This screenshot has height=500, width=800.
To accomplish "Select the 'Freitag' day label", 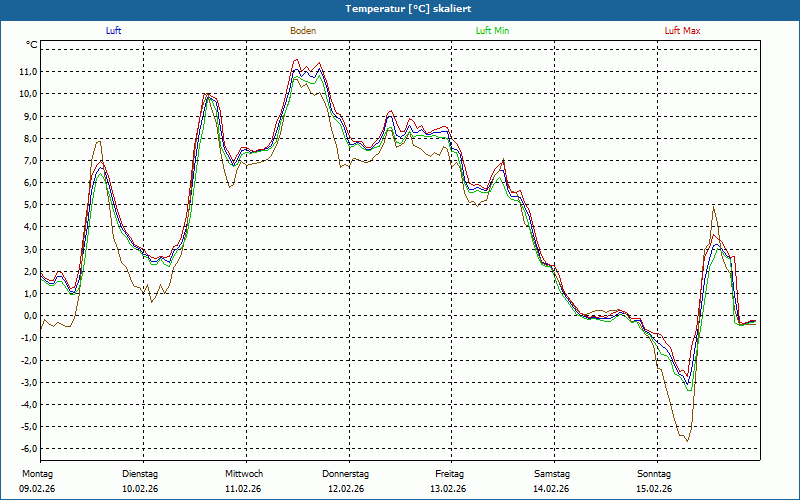I will (x=450, y=474).
